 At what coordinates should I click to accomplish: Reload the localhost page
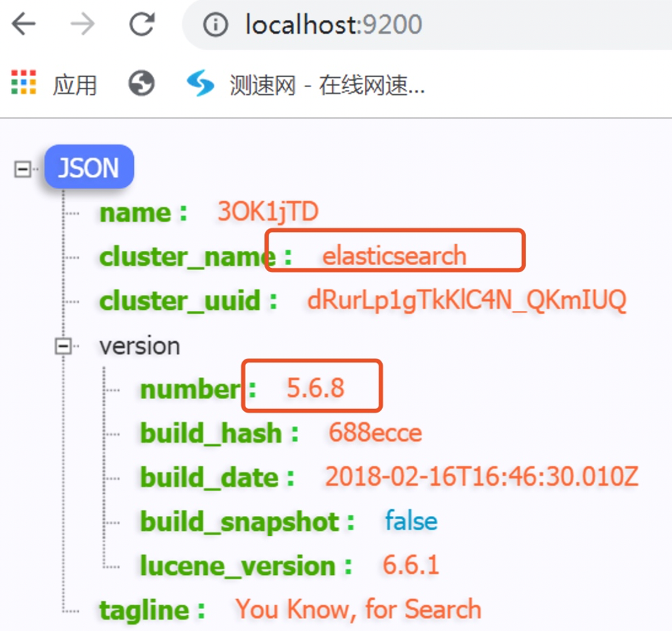[142, 24]
